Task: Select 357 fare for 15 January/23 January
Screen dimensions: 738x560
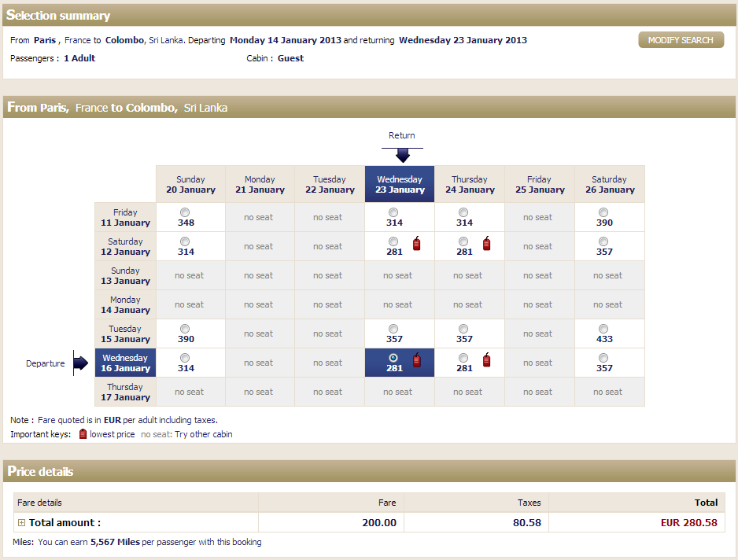Action: pyautogui.click(x=393, y=329)
